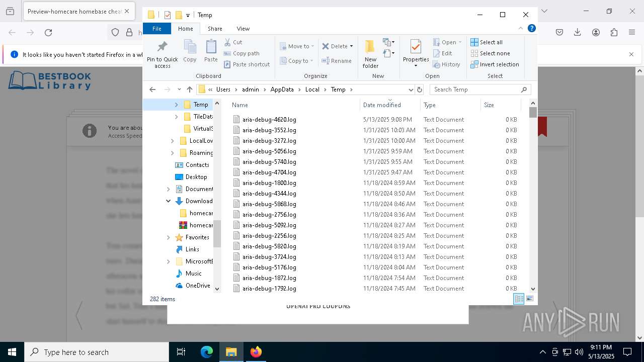Collapse the ribbon with chevron
The height and width of the screenshot is (362, 644).
(x=521, y=28)
